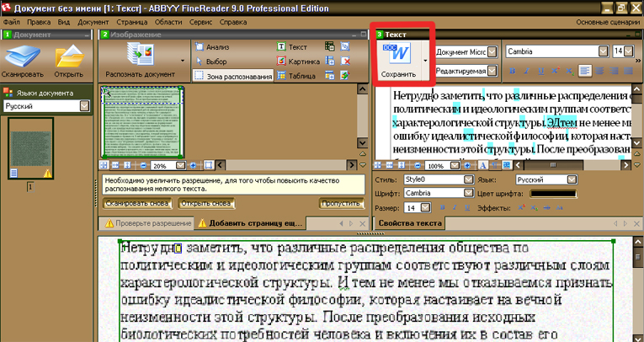Close the Свойства текста panel

pyautogui.click(x=636, y=223)
